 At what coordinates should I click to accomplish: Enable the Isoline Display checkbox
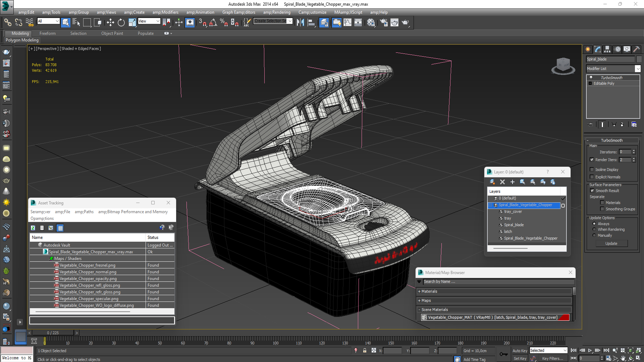pos(592,169)
